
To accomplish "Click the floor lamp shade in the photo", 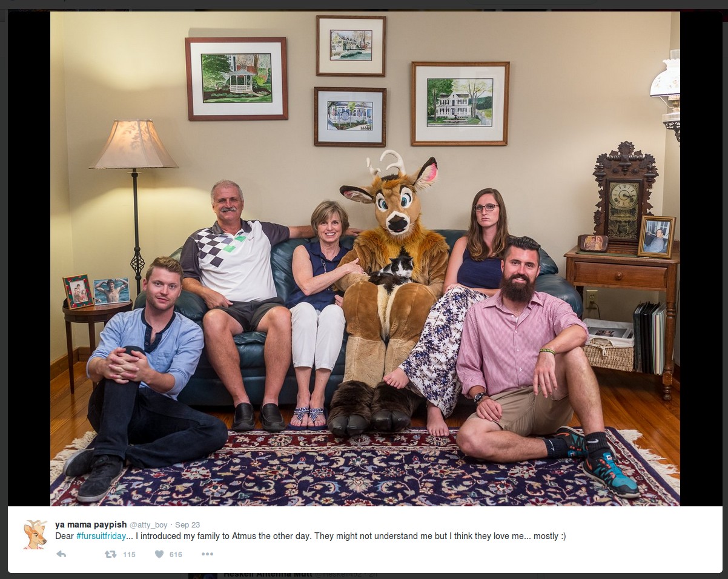I will click(134, 144).
